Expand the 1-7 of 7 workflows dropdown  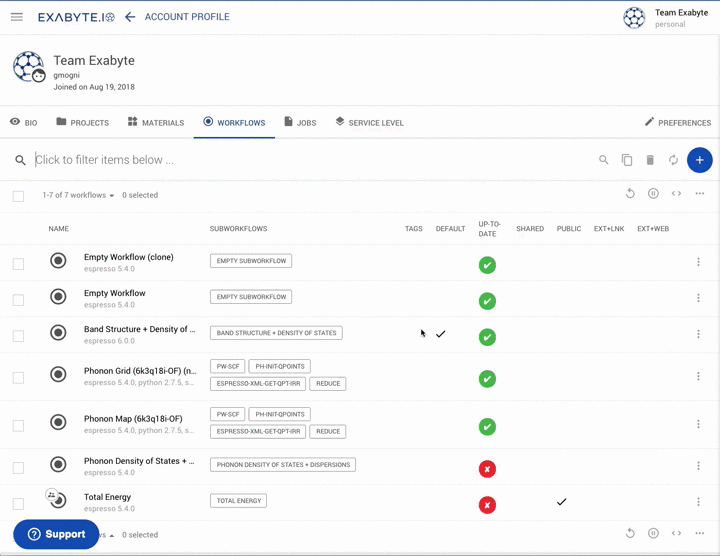[x=78, y=196]
